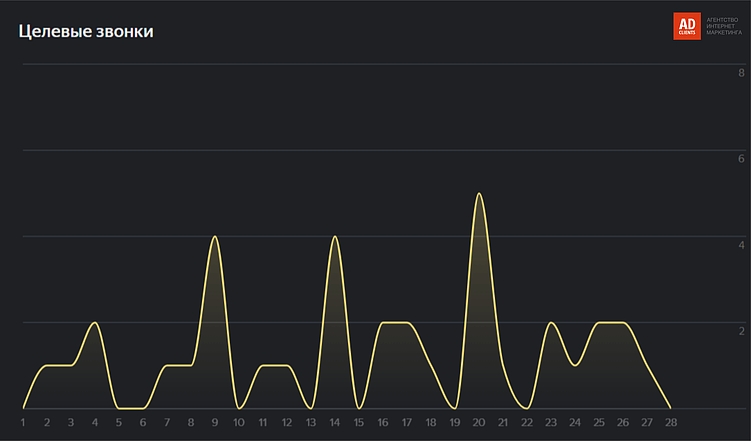Viewport: 751px width, 441px height.
Task: Select the chart peak at day 20
Action: coord(479,194)
